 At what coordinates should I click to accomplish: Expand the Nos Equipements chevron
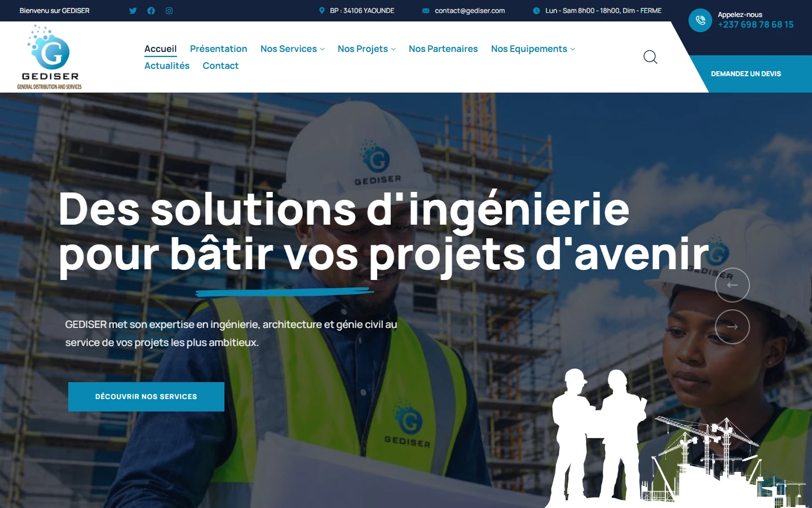tap(573, 49)
